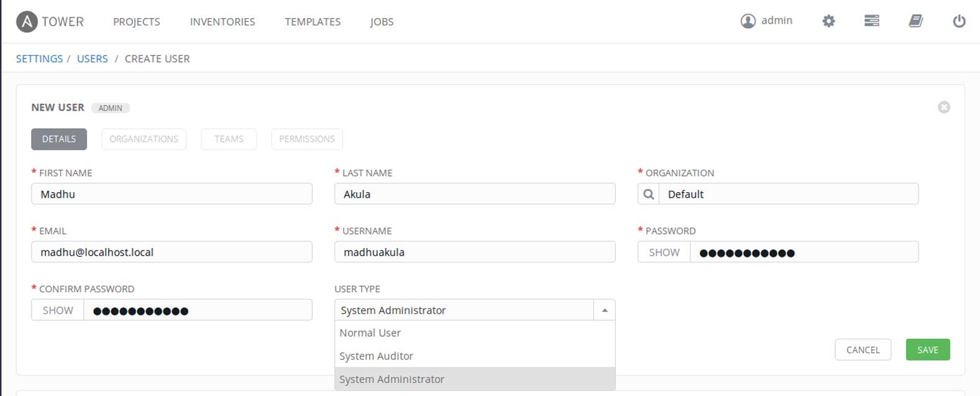This screenshot has width=980, height=396.
Task: Click the Ansible Tower logo icon
Action: tap(27, 22)
